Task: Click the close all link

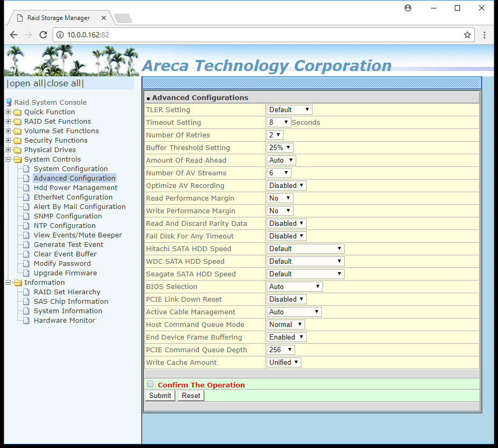Action: 64,84
